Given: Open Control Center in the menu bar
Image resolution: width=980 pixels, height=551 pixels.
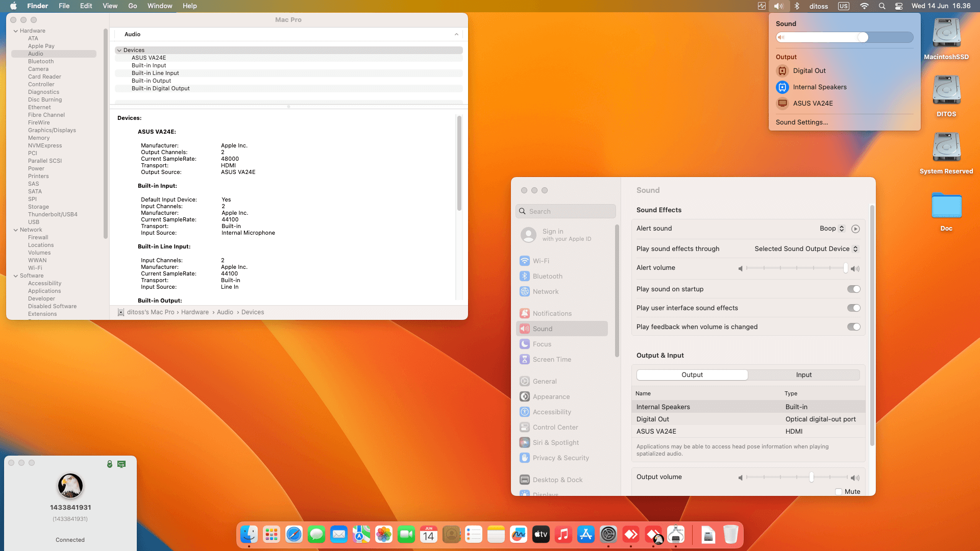Looking at the screenshot, I should click(x=899, y=6).
